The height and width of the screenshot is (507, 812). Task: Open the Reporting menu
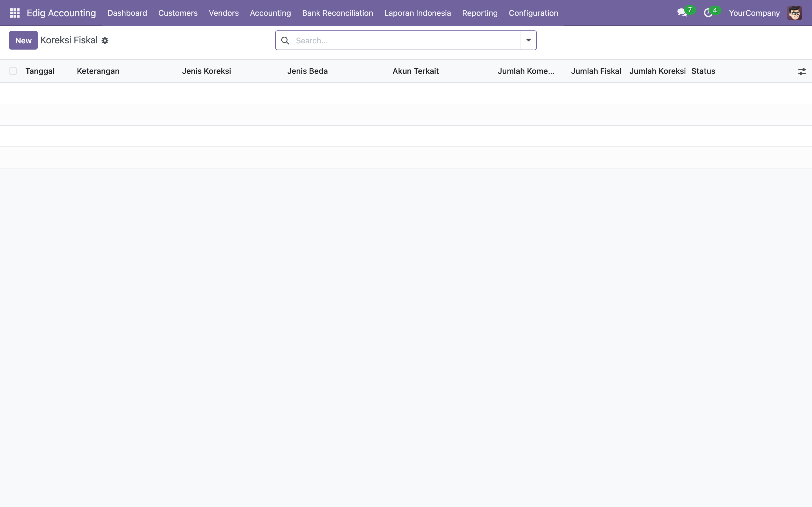pyautogui.click(x=480, y=13)
